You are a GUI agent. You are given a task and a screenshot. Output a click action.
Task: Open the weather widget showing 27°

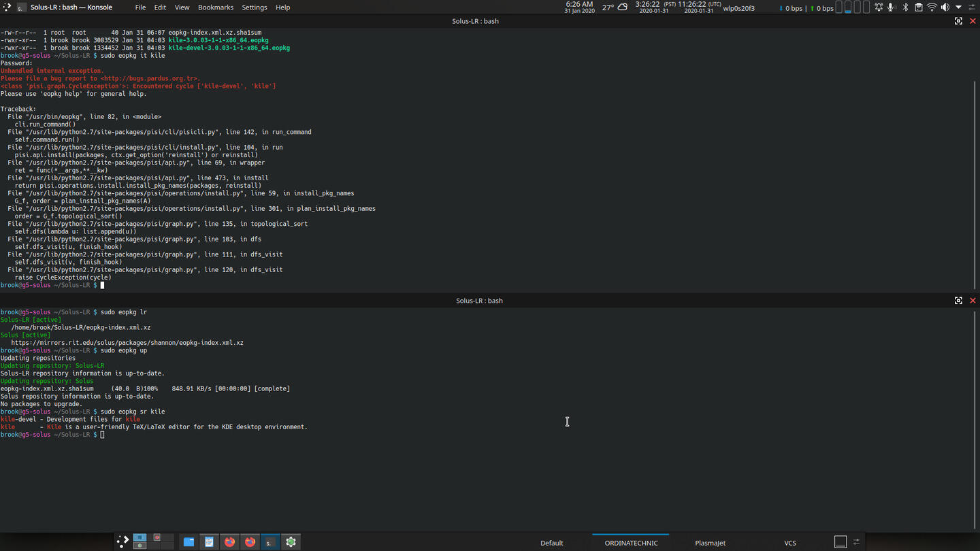point(615,7)
